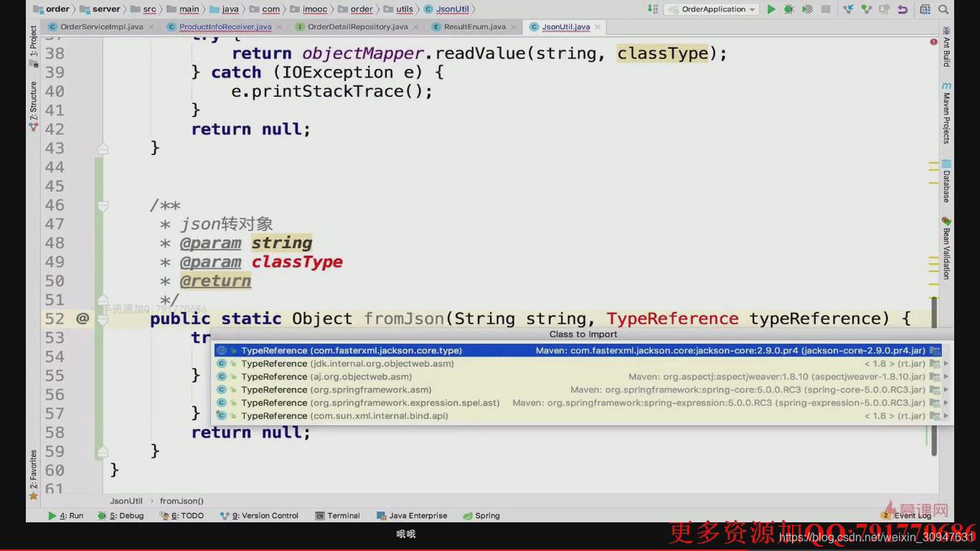The height and width of the screenshot is (551, 980).
Task: Click the VCS update project icon
Action: pos(848,9)
